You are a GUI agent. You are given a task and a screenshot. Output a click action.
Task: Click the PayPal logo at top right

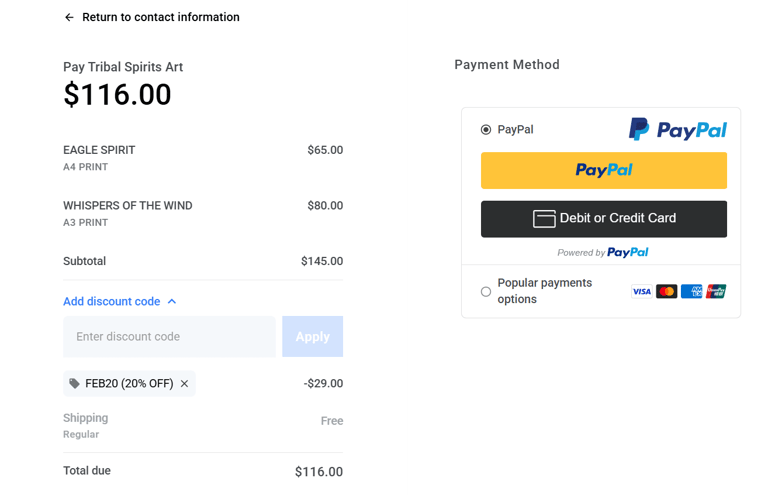click(677, 129)
